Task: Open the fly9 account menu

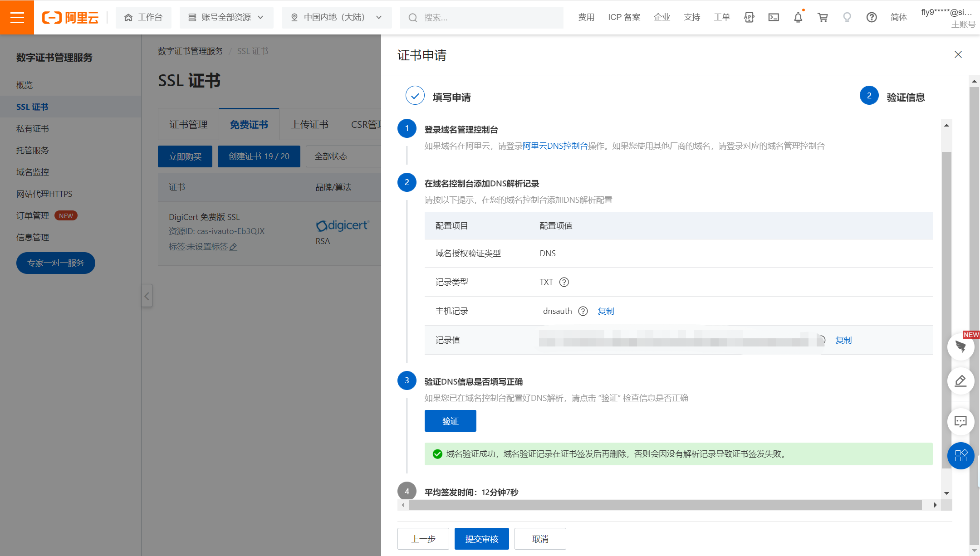Action: [948, 18]
